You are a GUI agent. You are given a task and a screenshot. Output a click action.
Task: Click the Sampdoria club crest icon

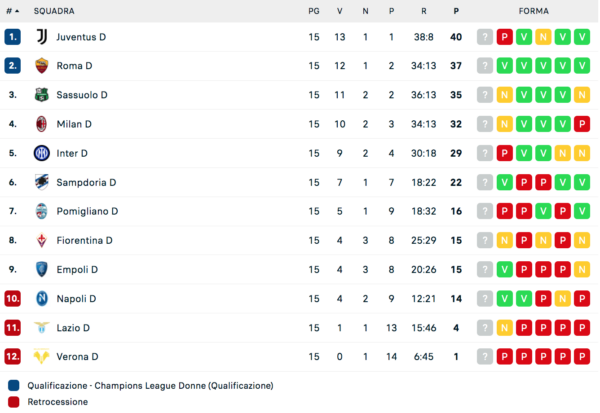pos(41,182)
